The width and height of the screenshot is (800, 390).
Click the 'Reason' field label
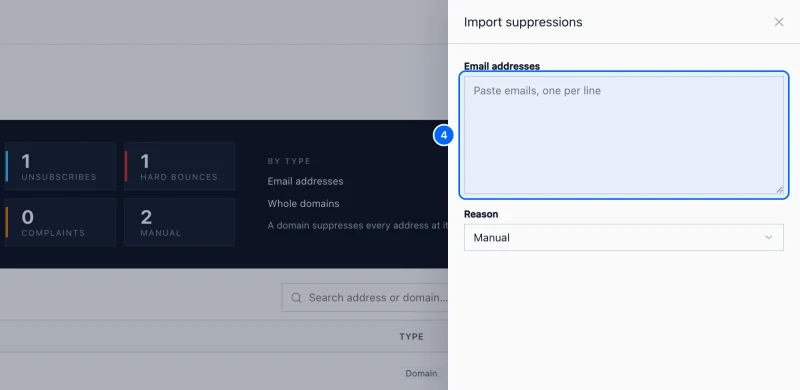[x=481, y=214]
